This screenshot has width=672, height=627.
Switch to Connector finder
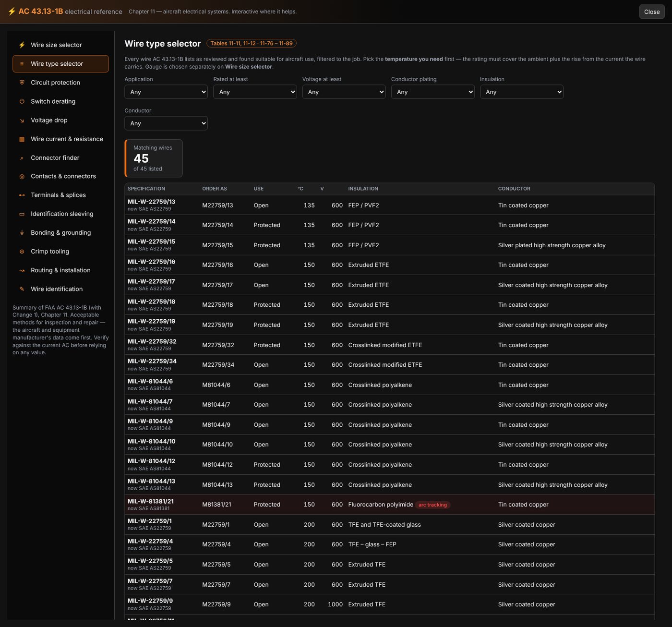pyautogui.click(x=60, y=158)
